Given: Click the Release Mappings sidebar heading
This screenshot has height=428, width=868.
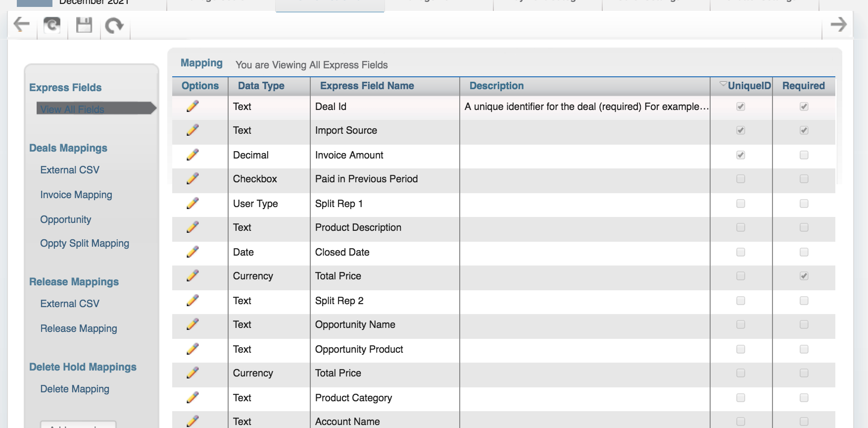Looking at the screenshot, I should pyautogui.click(x=74, y=282).
